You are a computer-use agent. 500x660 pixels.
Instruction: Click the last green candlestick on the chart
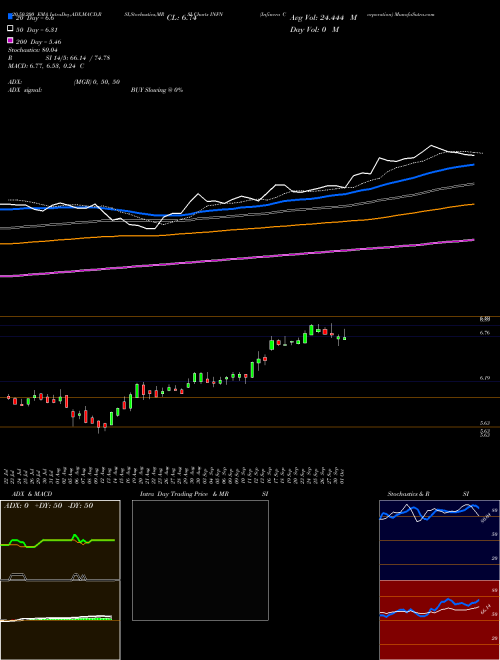[345, 338]
